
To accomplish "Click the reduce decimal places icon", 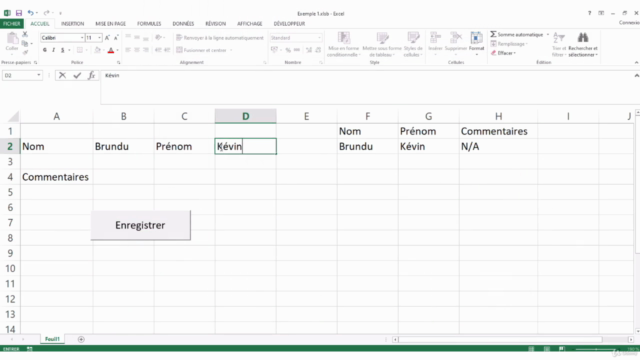I will (318, 50).
